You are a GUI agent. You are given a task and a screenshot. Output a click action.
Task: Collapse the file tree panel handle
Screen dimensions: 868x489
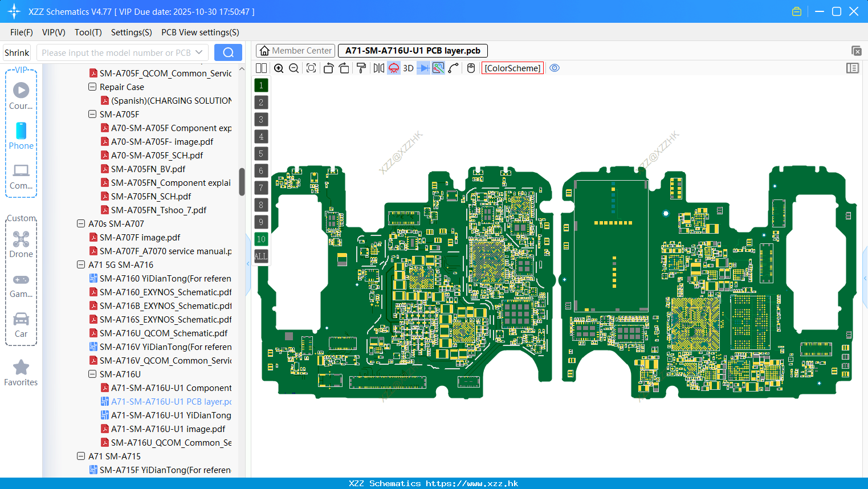click(248, 264)
